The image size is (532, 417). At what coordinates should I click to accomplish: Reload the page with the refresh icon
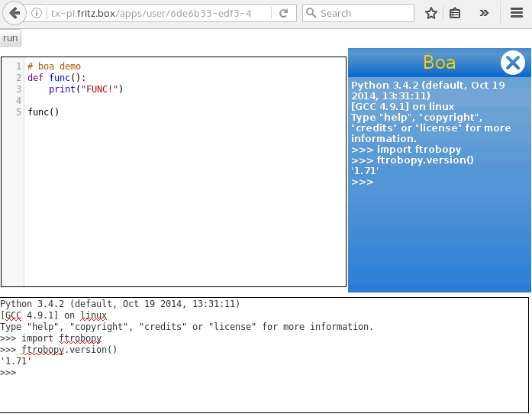pyautogui.click(x=283, y=13)
